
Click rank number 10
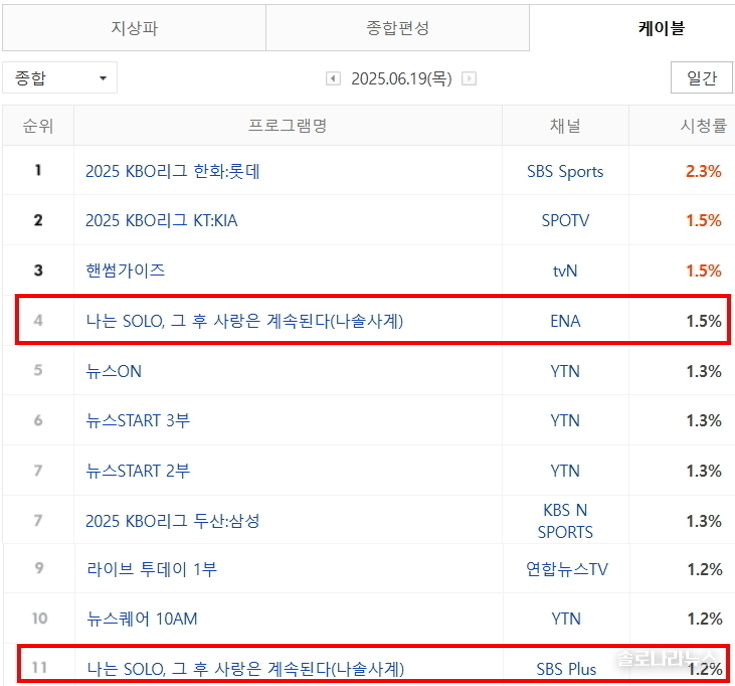click(39, 618)
